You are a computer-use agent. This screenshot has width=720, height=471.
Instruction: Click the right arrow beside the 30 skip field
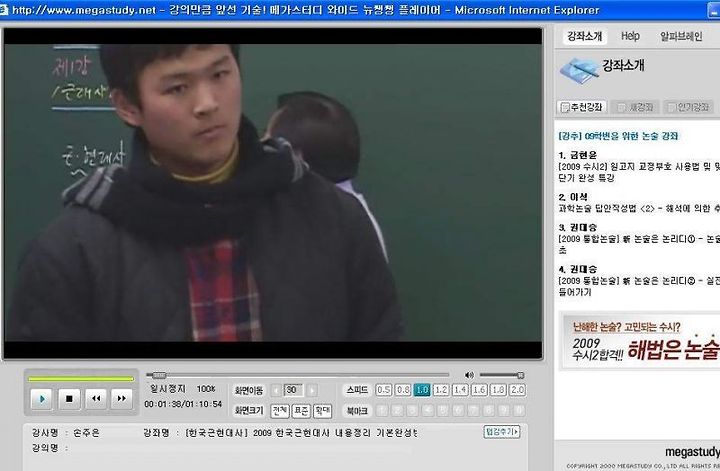(x=312, y=391)
